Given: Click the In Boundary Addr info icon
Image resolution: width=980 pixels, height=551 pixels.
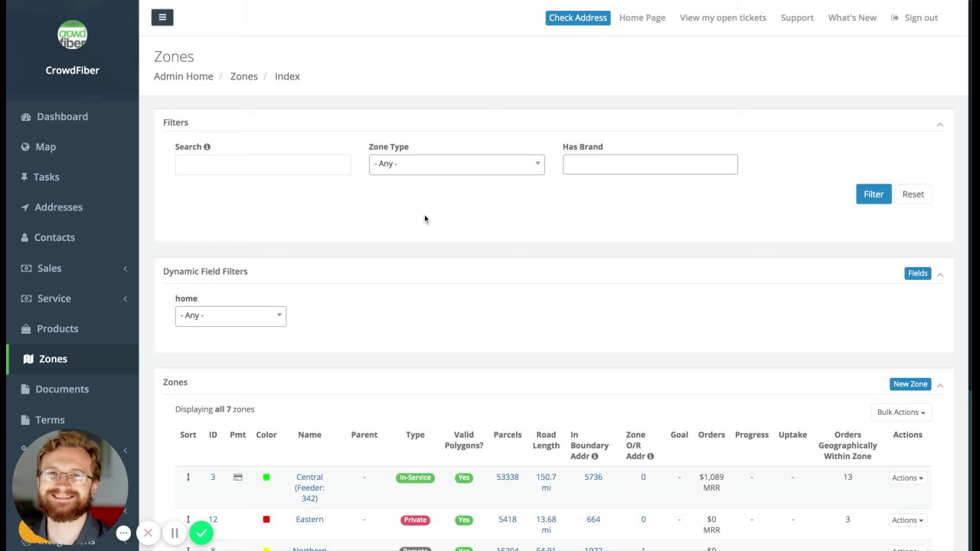Looking at the screenshot, I should coord(595,456).
